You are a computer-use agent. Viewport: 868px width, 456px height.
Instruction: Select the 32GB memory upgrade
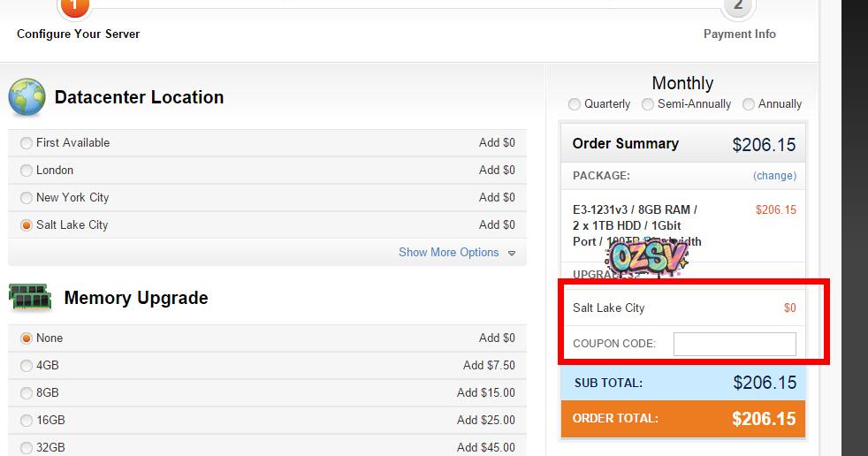[27, 448]
